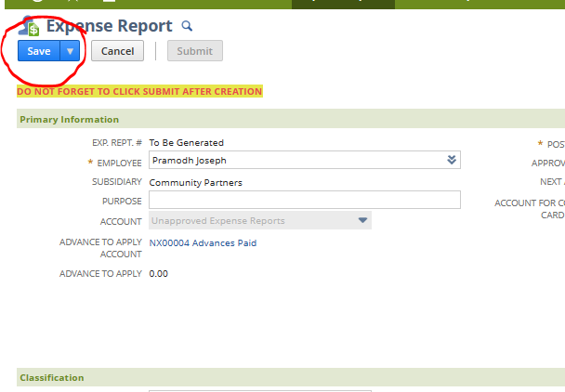Click the Expense Report page title
Screen dimensions: 565x392
pos(110,27)
